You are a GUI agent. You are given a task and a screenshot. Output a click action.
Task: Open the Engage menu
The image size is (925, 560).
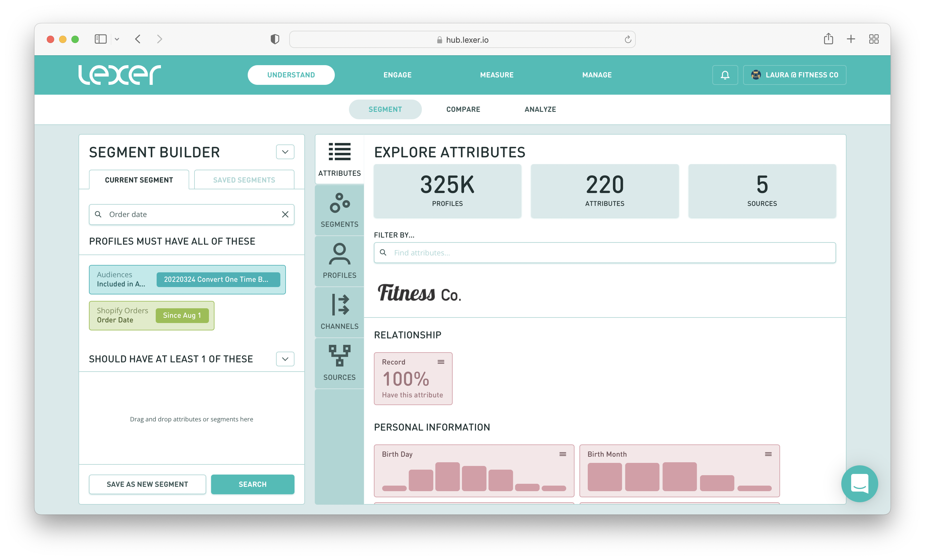click(397, 75)
